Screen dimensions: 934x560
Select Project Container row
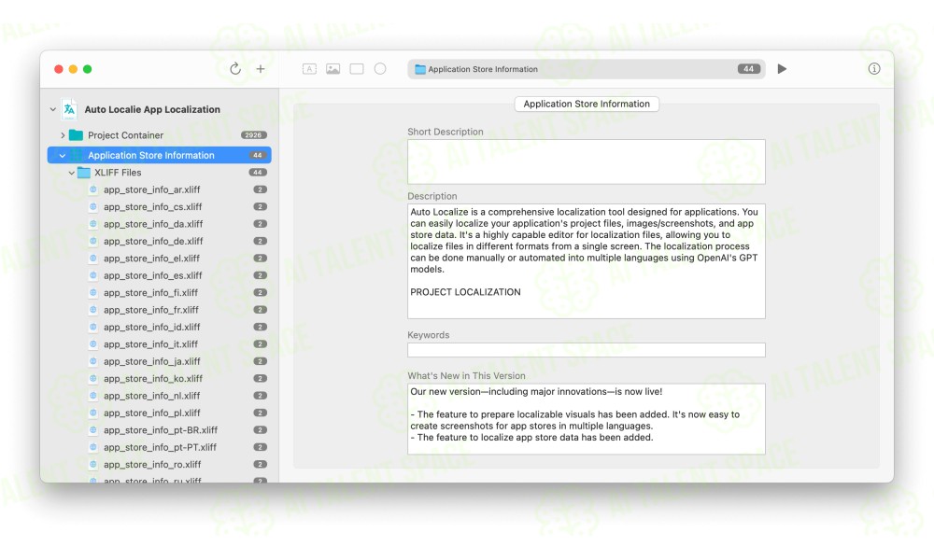pyautogui.click(x=159, y=135)
